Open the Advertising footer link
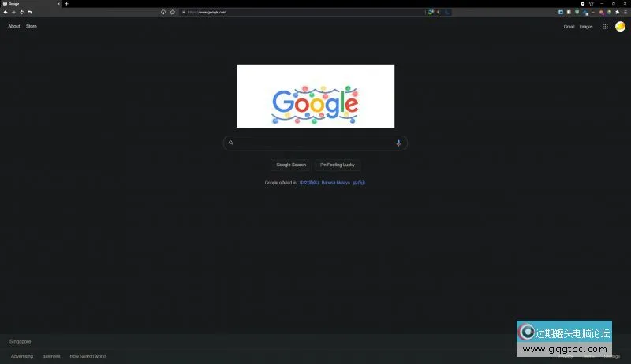 tap(22, 356)
